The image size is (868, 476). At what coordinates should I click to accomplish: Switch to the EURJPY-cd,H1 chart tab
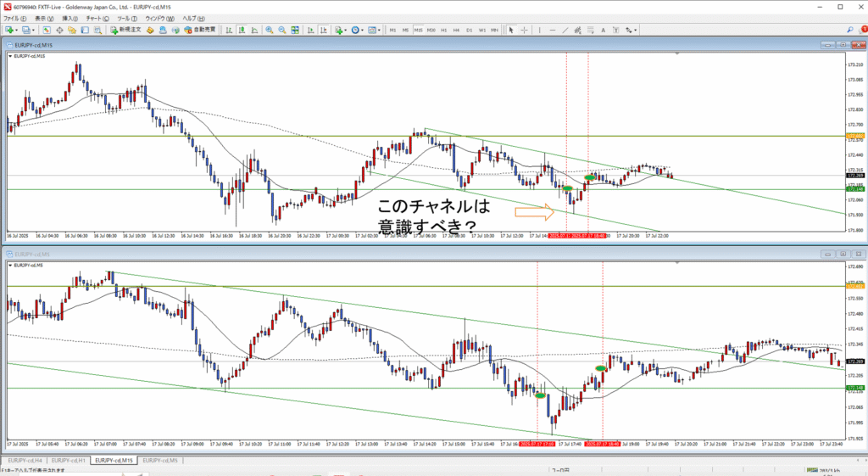70,461
